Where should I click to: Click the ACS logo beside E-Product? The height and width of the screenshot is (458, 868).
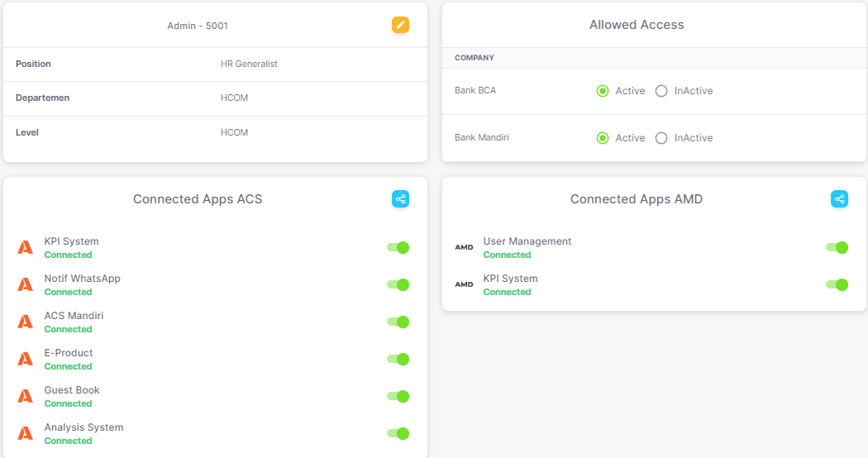pyautogui.click(x=26, y=359)
